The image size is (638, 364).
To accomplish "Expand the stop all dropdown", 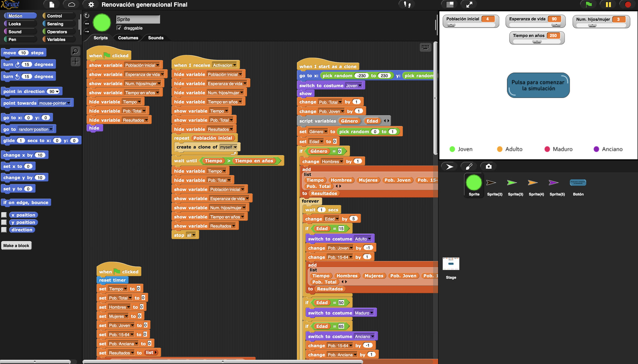I will pos(194,235).
